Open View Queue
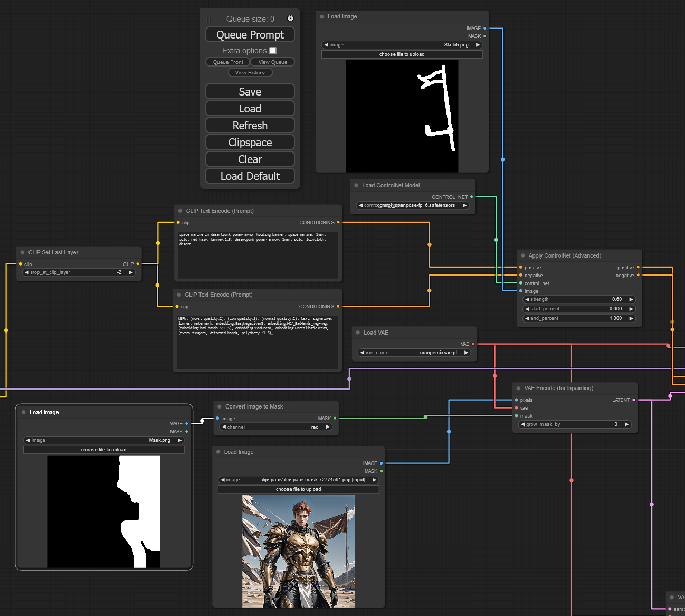Image resolution: width=685 pixels, height=616 pixels. point(273,62)
